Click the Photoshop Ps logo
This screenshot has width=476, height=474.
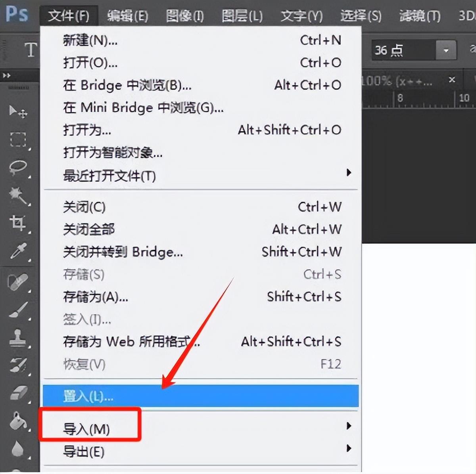click(17, 14)
